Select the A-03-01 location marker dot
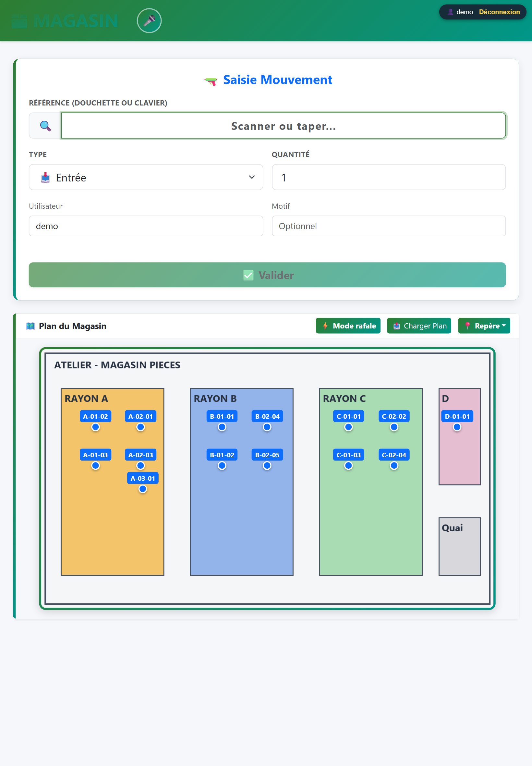This screenshot has width=532, height=766. [x=143, y=489]
